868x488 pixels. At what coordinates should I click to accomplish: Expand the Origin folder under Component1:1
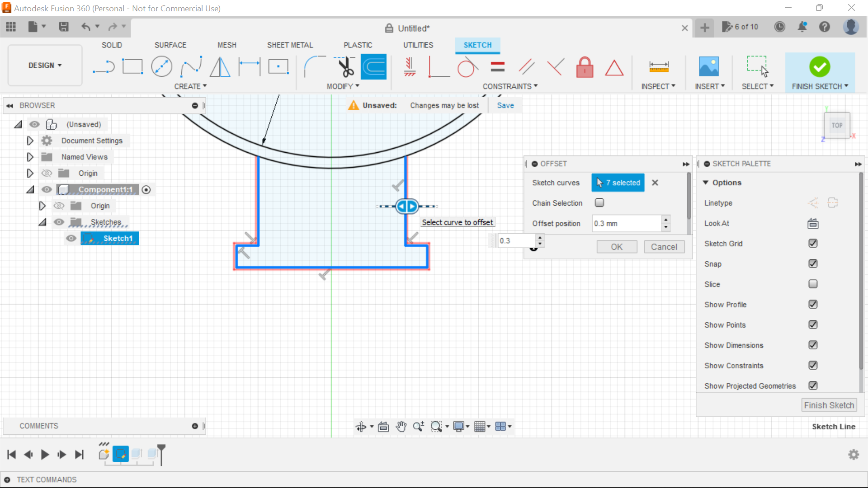pyautogui.click(x=42, y=206)
